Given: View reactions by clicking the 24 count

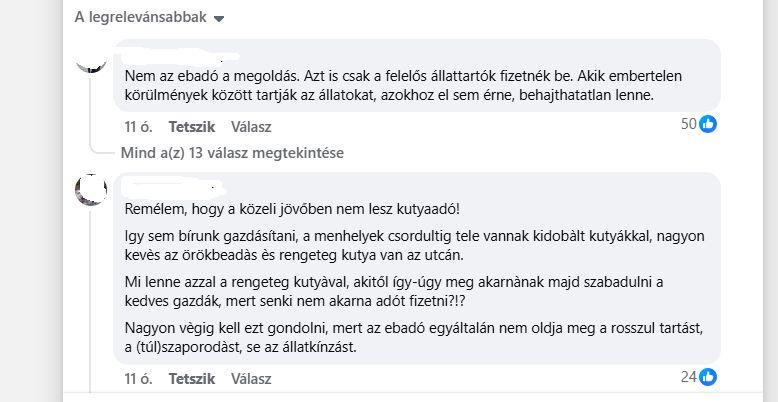Looking at the screenshot, I should click(688, 377).
